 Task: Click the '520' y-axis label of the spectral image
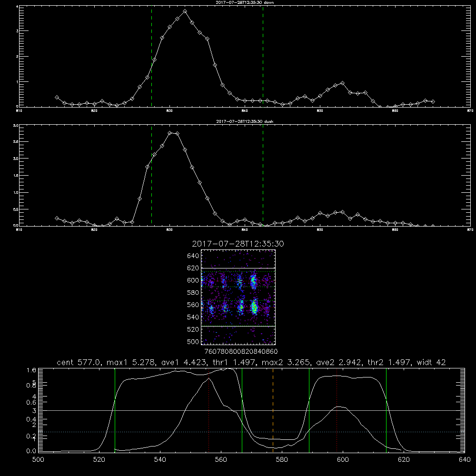click(193, 329)
